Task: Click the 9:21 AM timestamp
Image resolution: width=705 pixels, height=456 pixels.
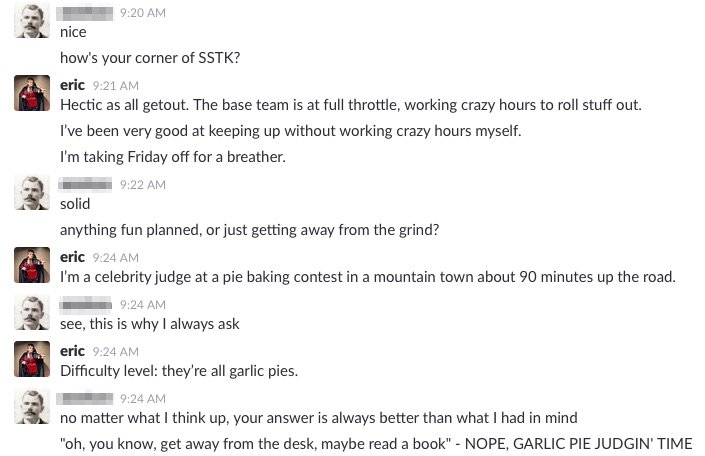Action: tap(115, 86)
